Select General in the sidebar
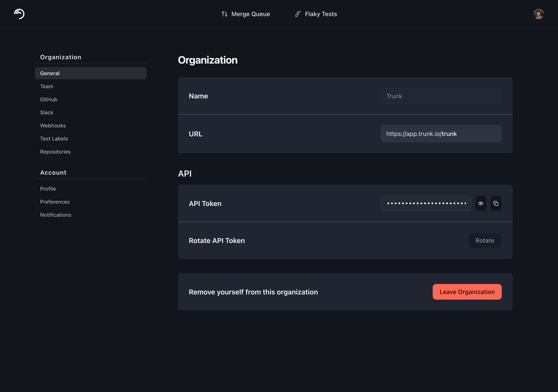The height and width of the screenshot is (392, 558). 91,73
